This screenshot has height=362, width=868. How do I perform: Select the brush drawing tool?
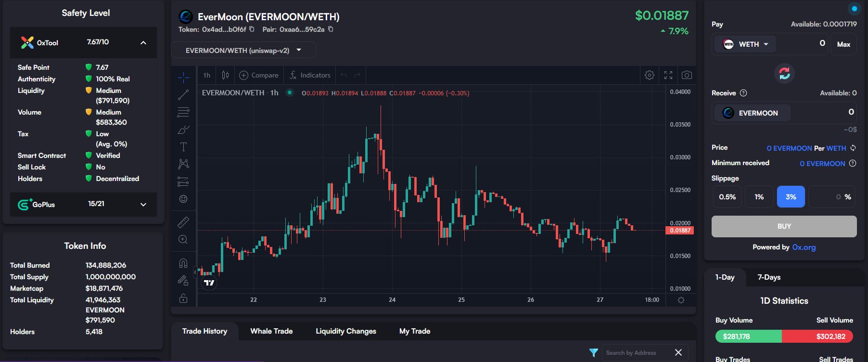point(183,129)
